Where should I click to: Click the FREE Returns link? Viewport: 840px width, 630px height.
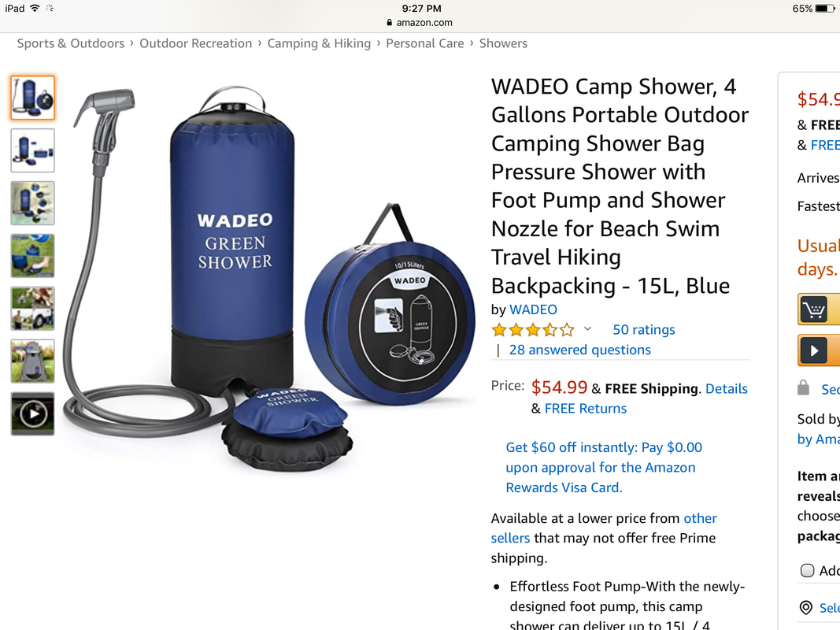click(x=586, y=408)
